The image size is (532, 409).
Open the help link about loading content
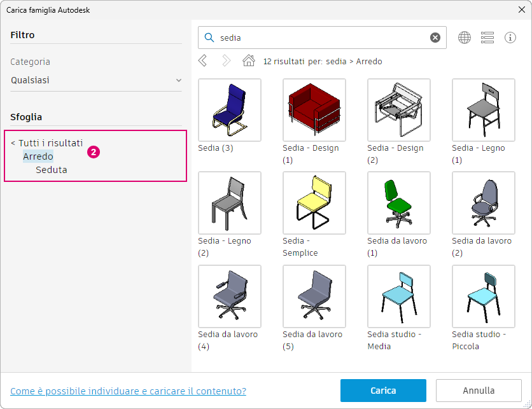[128, 391]
